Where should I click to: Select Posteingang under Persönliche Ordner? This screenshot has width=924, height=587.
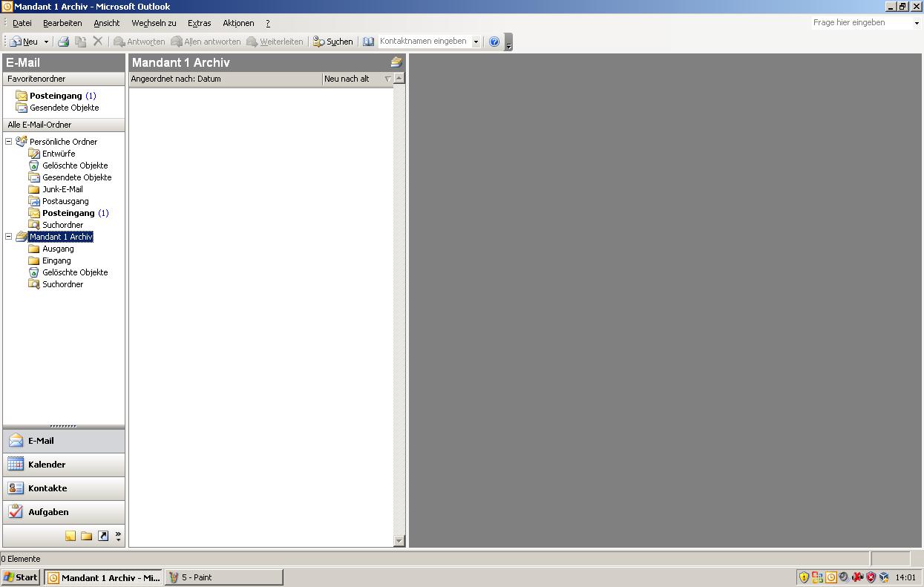coord(68,213)
